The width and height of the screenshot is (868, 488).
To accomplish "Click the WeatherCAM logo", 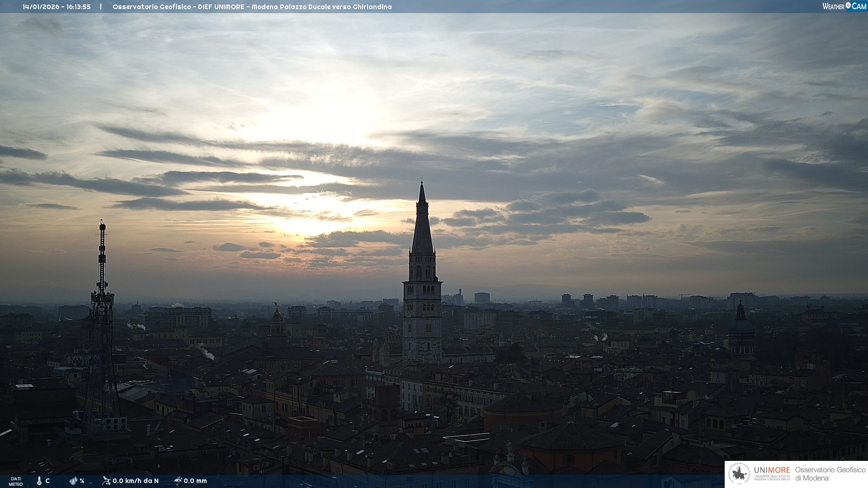I will click(844, 6).
